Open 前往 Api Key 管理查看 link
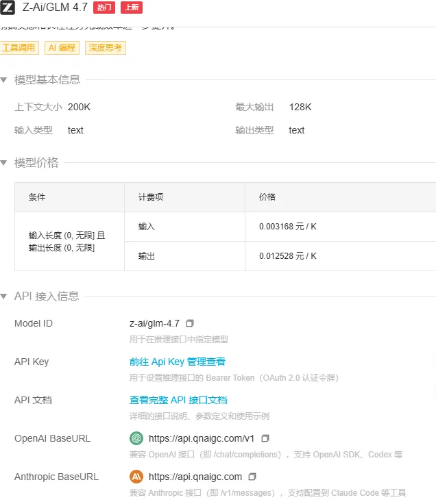This screenshot has width=436, height=504. point(177,362)
